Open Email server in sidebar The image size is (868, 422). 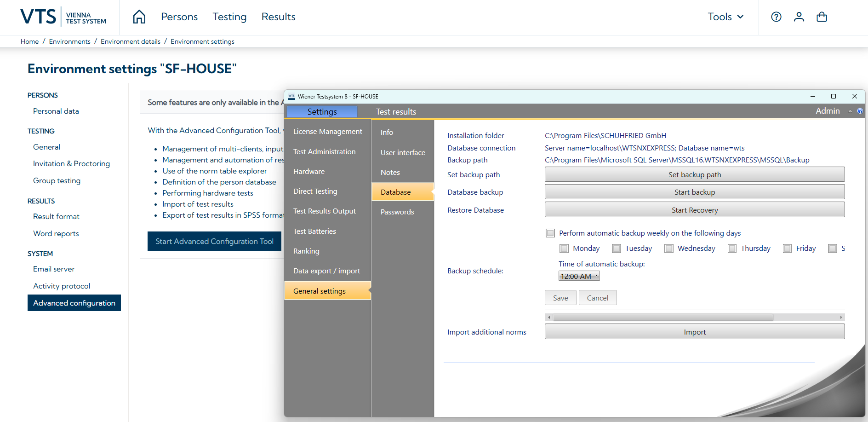coord(54,269)
